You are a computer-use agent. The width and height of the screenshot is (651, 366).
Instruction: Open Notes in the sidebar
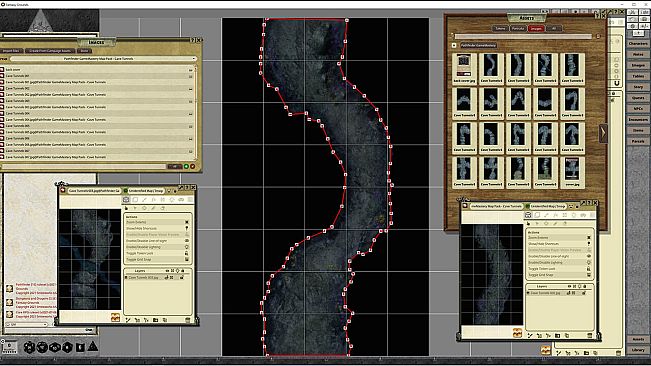[638, 54]
